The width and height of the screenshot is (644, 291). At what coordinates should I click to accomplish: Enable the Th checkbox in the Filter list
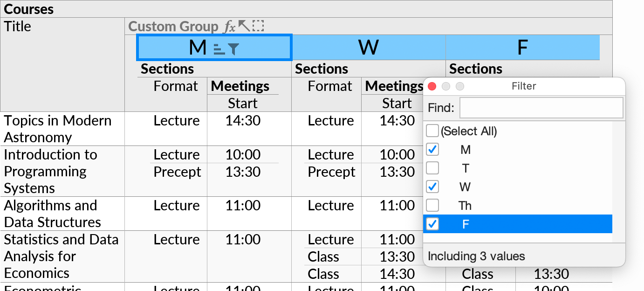433,205
